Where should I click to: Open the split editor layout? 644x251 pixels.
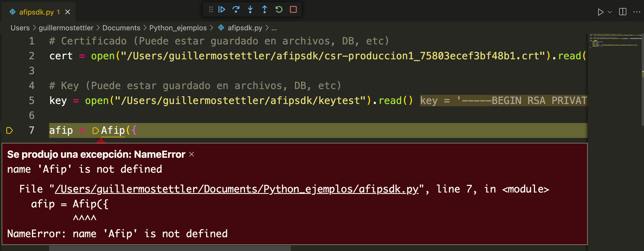pos(623,12)
